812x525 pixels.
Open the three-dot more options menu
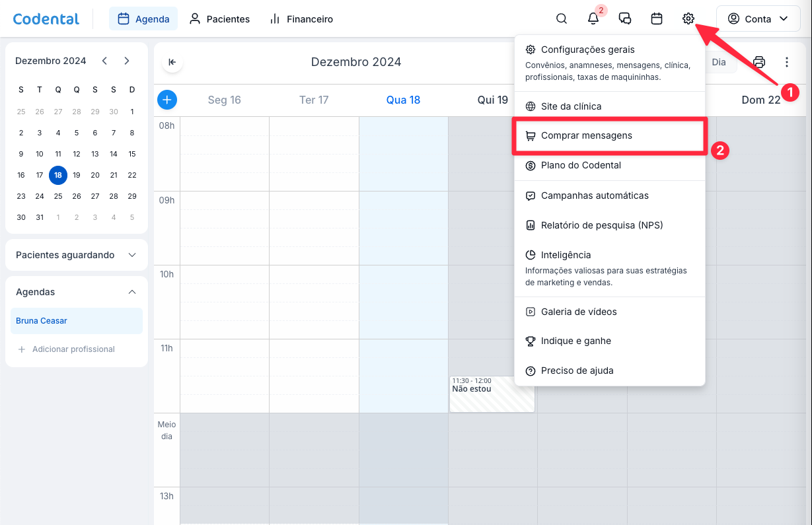(787, 62)
